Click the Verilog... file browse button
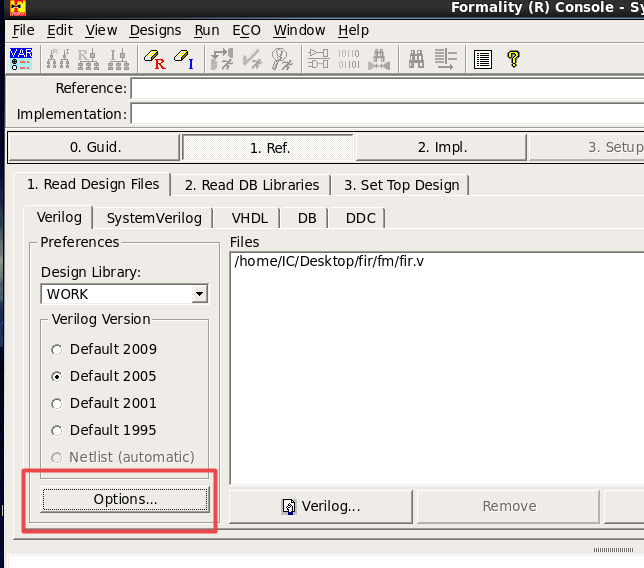644x568 pixels. 322,506
